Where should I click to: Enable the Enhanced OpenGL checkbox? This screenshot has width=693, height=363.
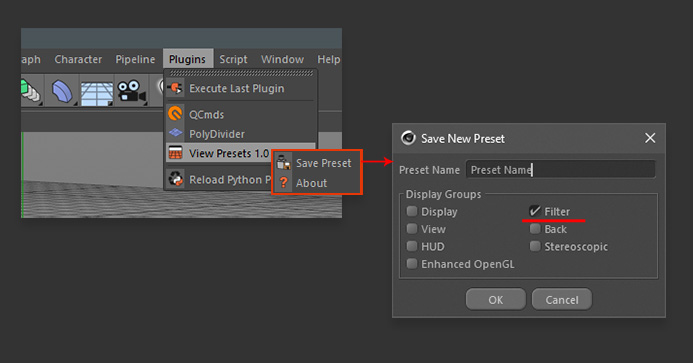412,264
